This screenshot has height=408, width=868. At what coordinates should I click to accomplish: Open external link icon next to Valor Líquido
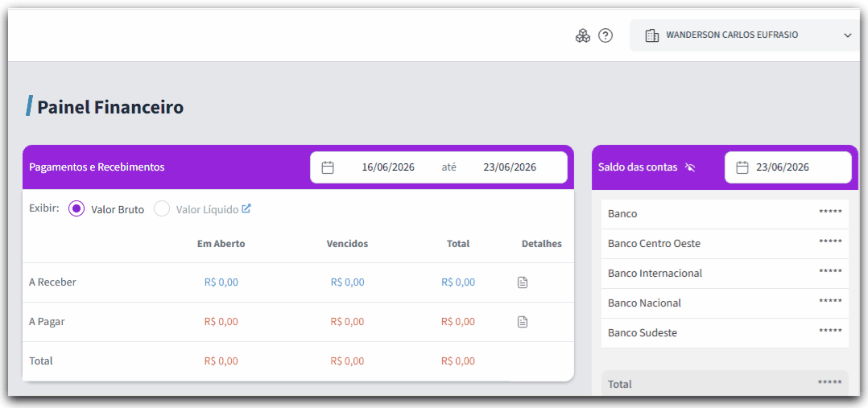tap(246, 208)
